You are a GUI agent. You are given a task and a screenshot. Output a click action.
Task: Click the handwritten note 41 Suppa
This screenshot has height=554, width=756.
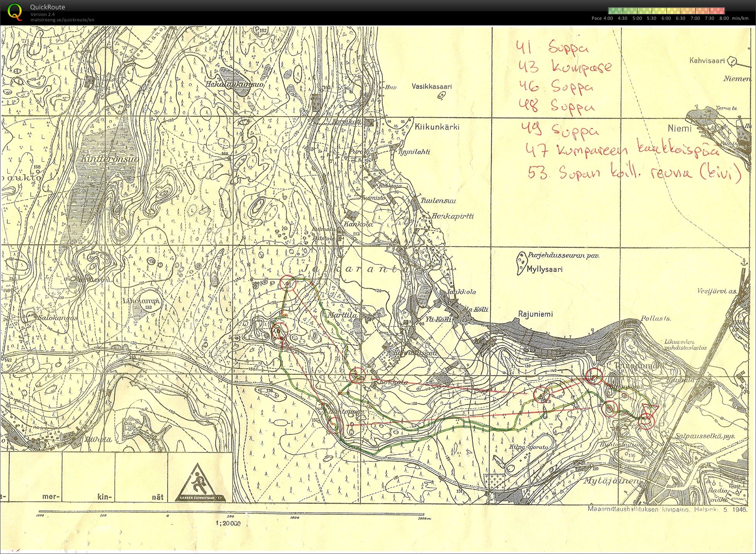tap(553, 47)
